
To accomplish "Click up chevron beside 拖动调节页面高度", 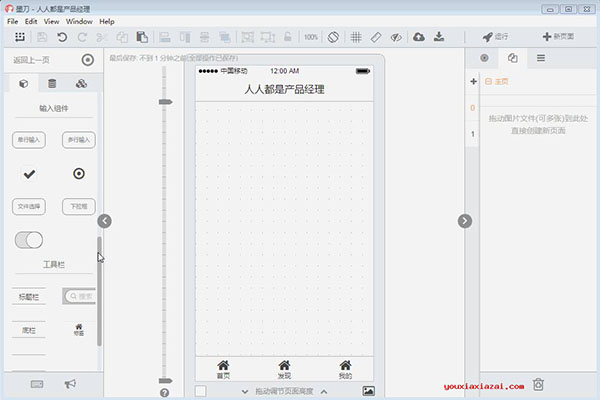I will pos(324,392).
